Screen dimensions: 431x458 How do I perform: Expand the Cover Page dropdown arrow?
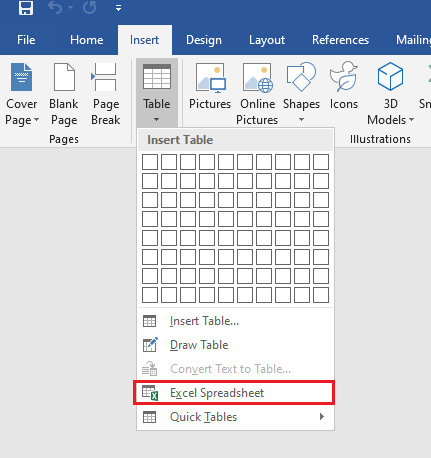point(37,119)
